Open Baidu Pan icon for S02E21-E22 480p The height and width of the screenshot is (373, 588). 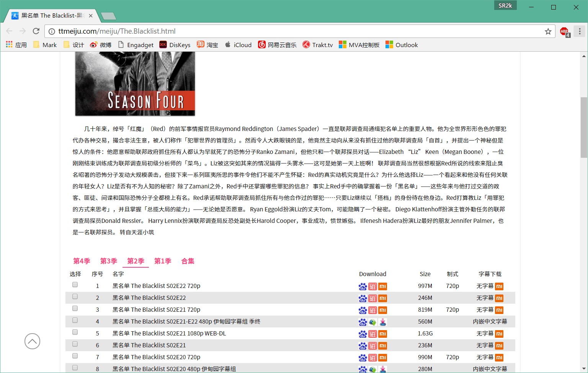363,322
